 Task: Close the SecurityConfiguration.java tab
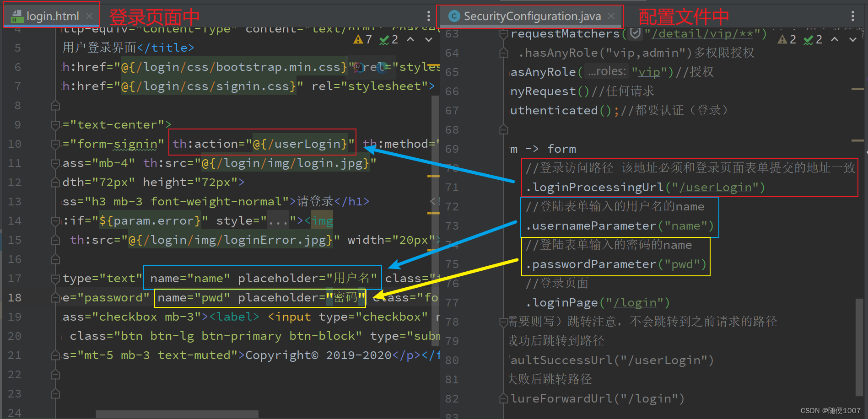coord(611,16)
